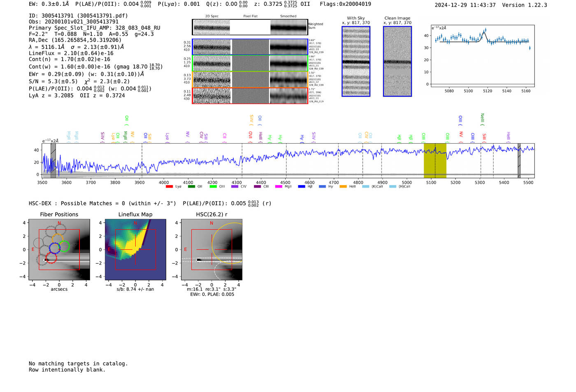This screenshot has height=392, width=576.
Task: Select the (H)CaII legend swatch
Action: [x=393, y=186]
